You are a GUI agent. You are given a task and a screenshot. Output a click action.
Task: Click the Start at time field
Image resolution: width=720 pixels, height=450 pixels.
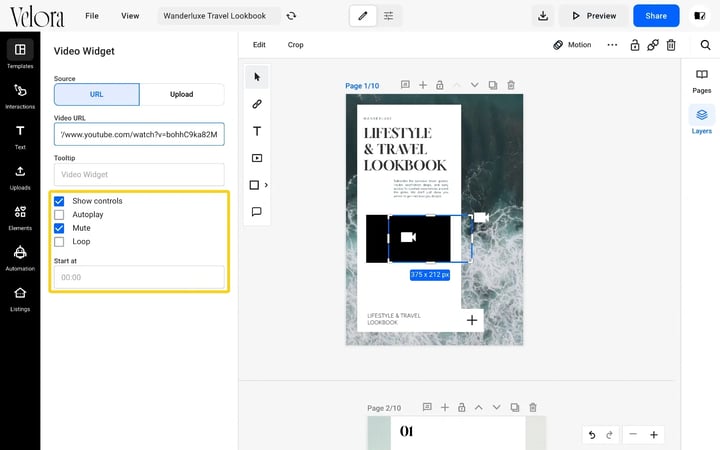pos(139,277)
